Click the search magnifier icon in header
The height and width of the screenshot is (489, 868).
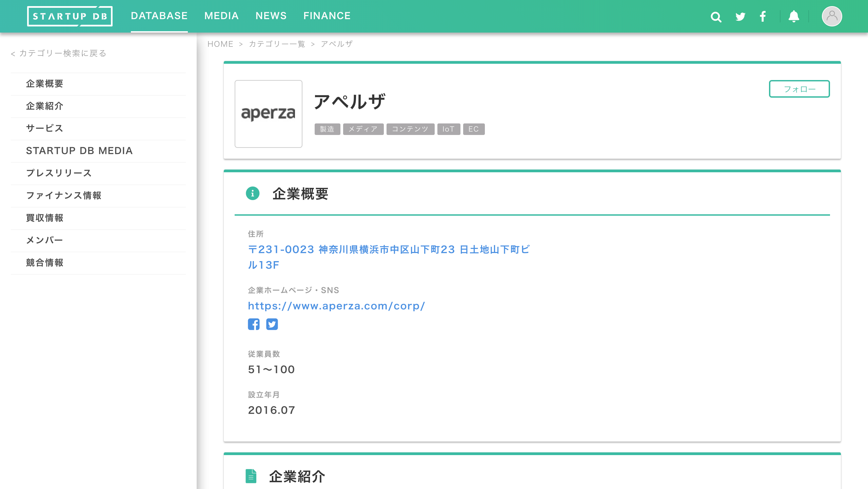point(716,17)
